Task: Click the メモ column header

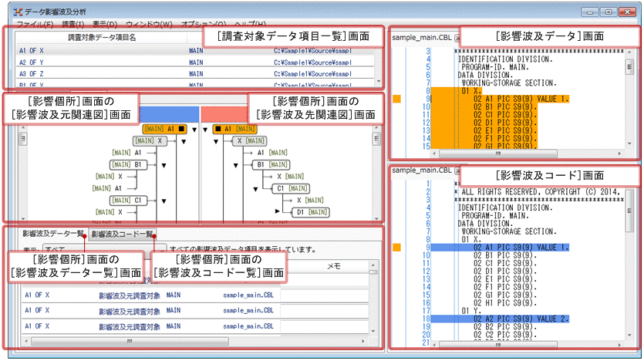Action: click(x=334, y=267)
